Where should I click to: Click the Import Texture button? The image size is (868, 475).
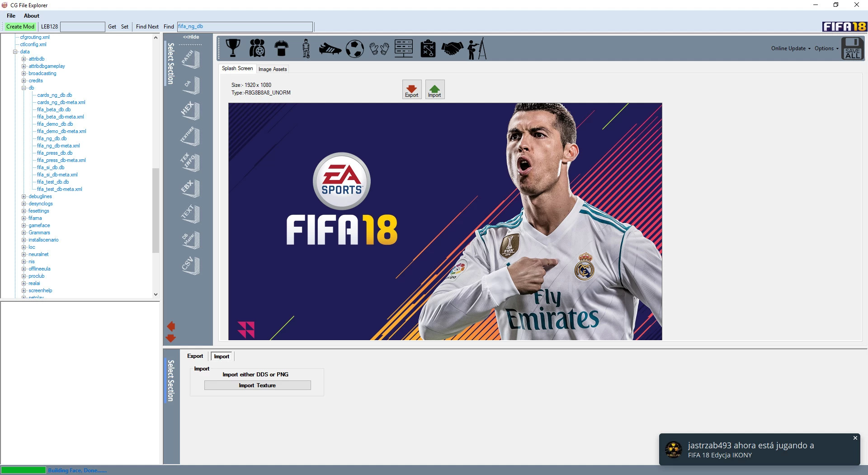(x=257, y=385)
